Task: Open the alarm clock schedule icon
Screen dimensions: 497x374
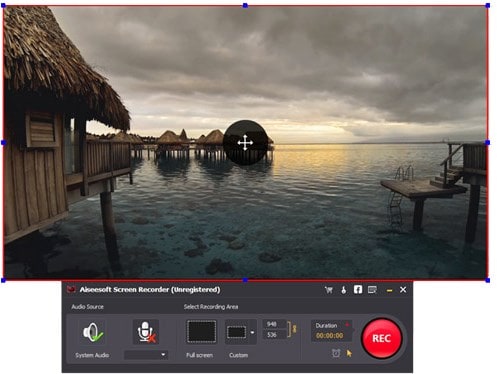Action: pyautogui.click(x=336, y=353)
